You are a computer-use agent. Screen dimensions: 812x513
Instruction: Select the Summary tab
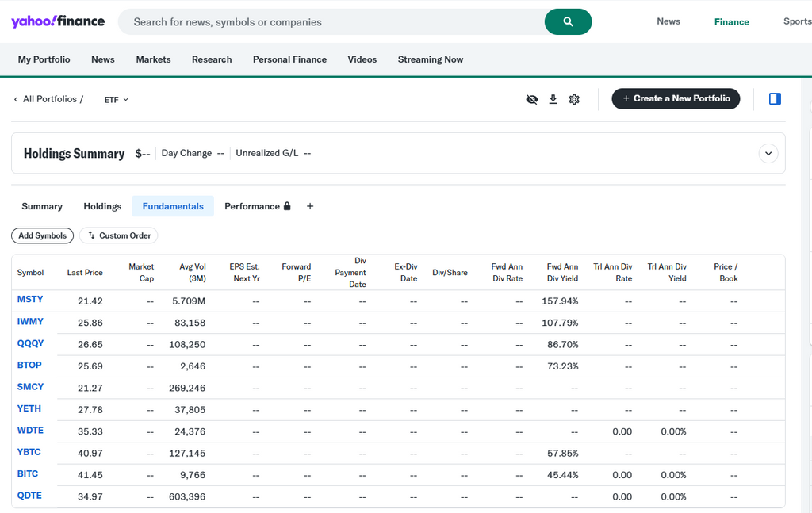point(42,206)
